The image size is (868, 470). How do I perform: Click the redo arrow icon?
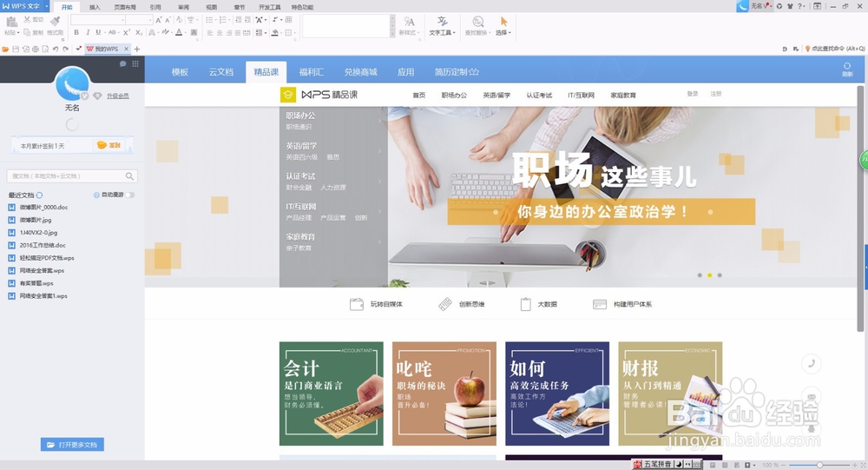click(65, 50)
